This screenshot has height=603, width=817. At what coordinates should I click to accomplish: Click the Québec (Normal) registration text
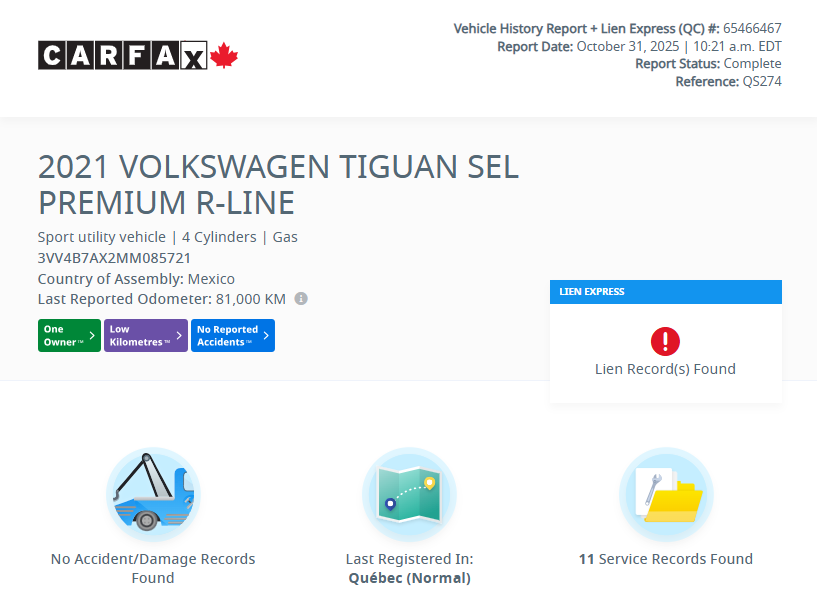pos(409,577)
